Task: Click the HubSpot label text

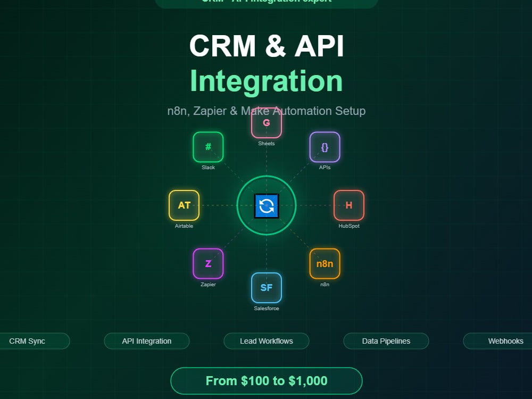Action: tap(349, 226)
